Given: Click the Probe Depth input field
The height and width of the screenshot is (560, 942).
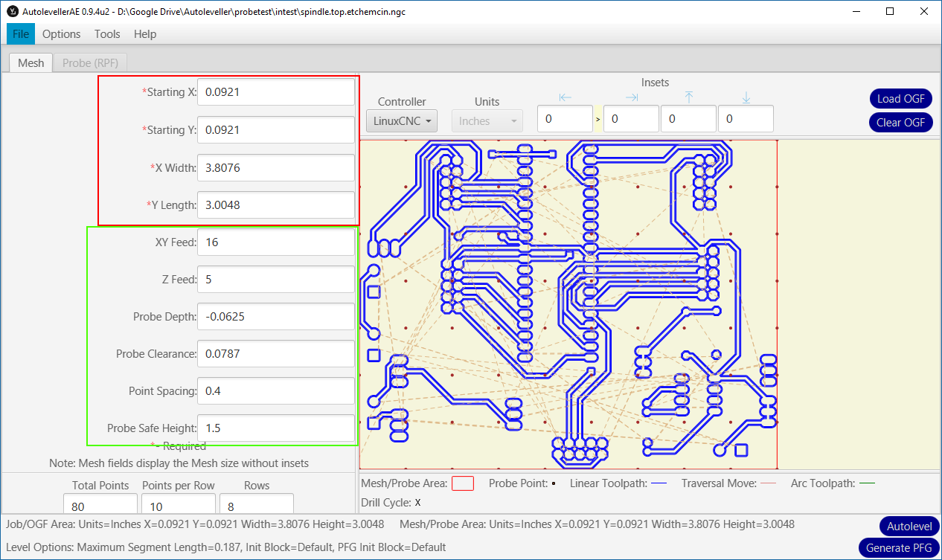Looking at the screenshot, I should (x=276, y=317).
